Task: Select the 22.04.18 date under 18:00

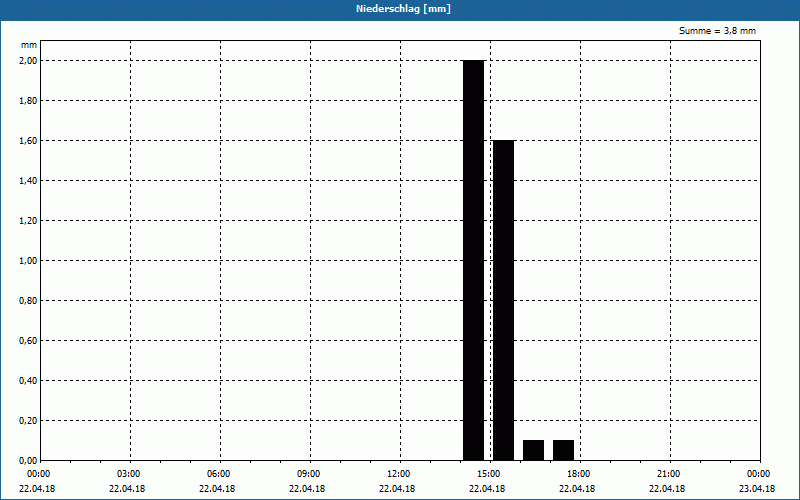Action: [x=577, y=489]
